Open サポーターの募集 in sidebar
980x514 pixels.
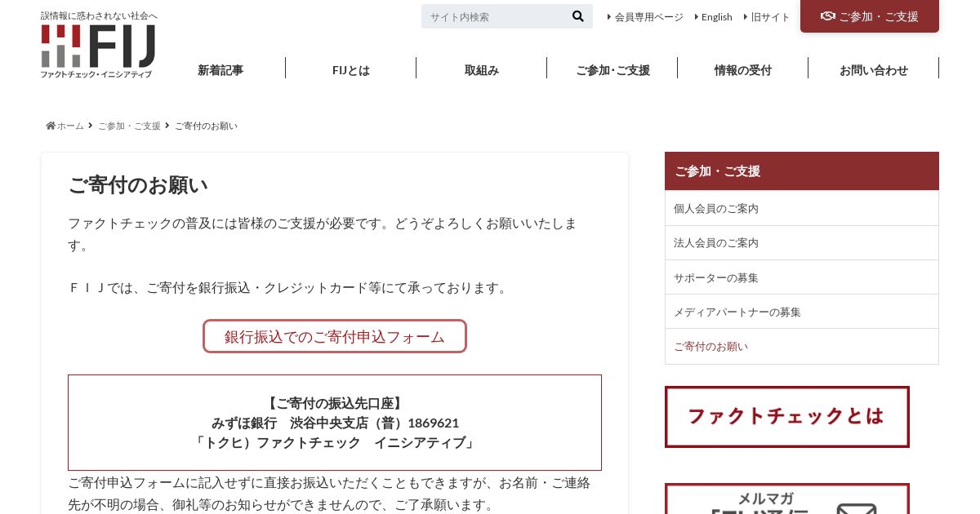coord(802,277)
